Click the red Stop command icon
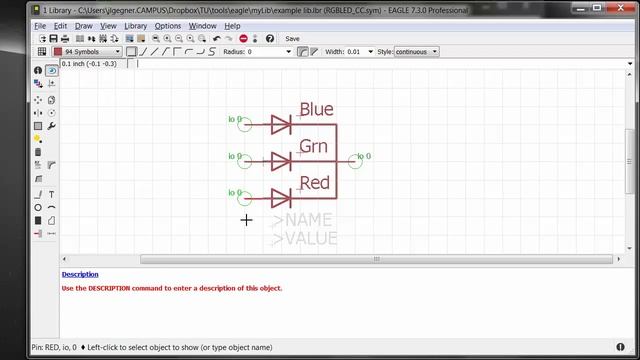Screen dimensions: 640x360 coord(244,39)
